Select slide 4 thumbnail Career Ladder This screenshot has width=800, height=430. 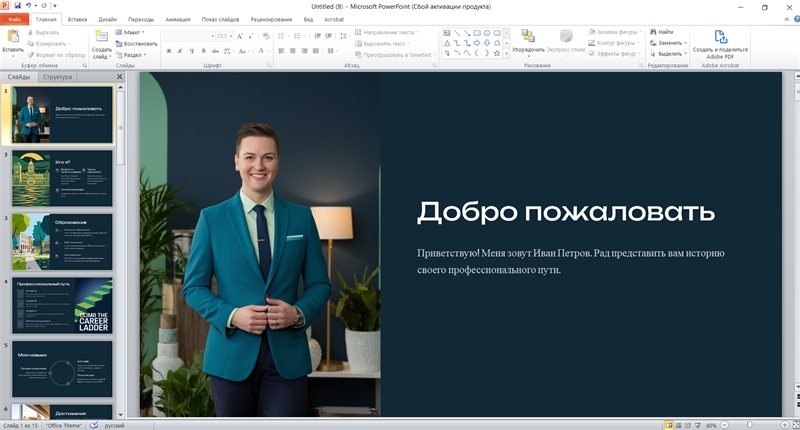point(62,306)
